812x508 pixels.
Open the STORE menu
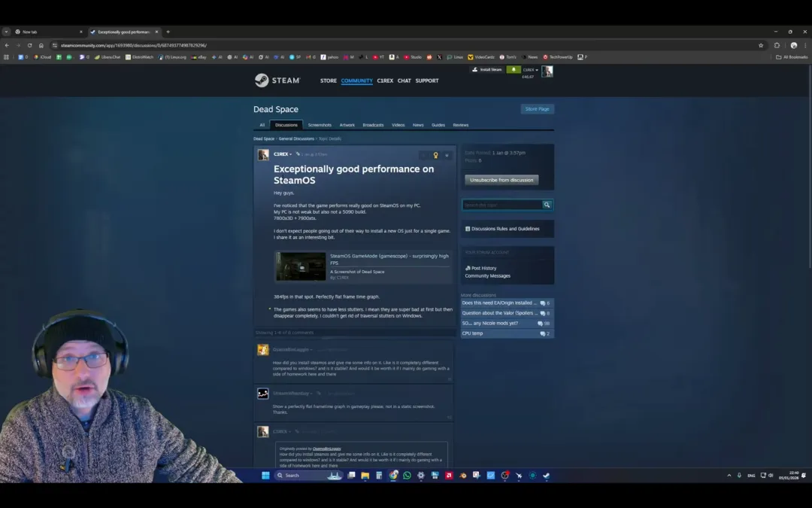(x=329, y=81)
